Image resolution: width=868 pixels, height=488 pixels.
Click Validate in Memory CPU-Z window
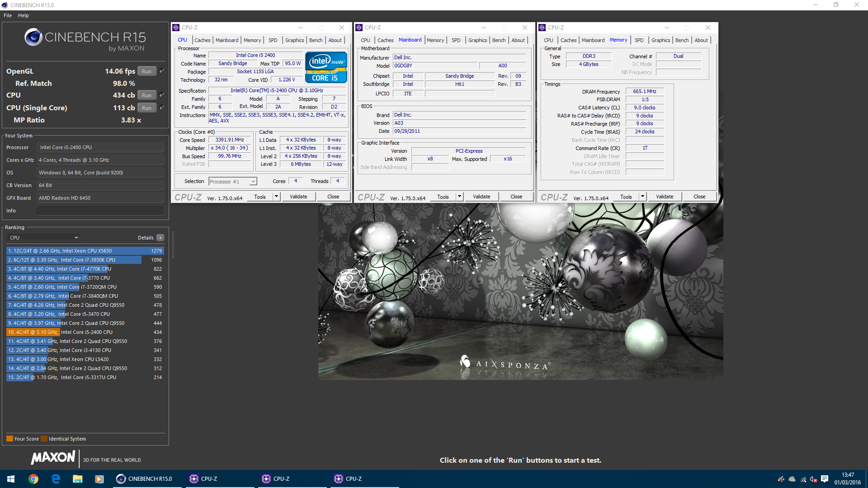665,197
